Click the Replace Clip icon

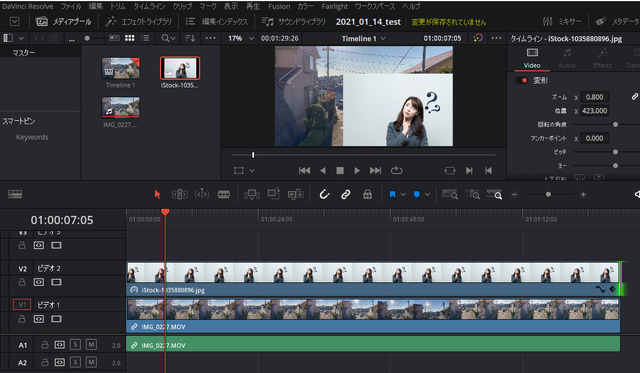296,195
